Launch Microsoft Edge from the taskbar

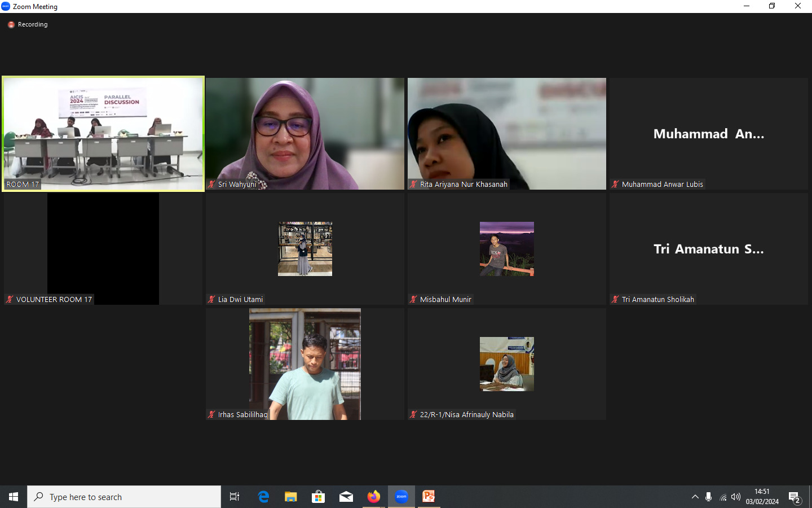(263, 497)
